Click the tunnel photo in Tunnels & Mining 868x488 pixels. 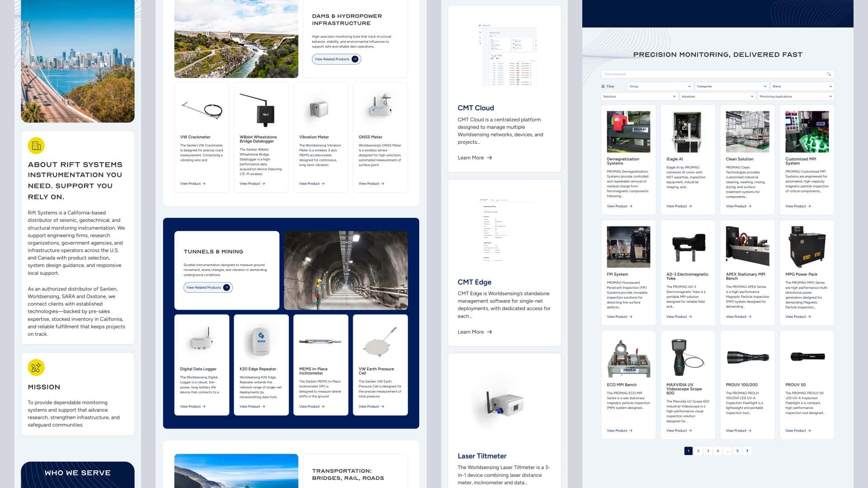click(346, 270)
